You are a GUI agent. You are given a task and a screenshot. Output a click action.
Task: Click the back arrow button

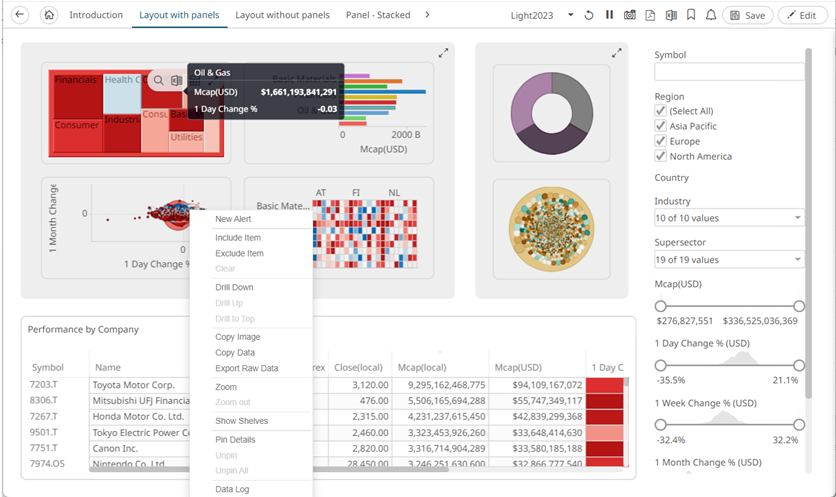coord(20,15)
